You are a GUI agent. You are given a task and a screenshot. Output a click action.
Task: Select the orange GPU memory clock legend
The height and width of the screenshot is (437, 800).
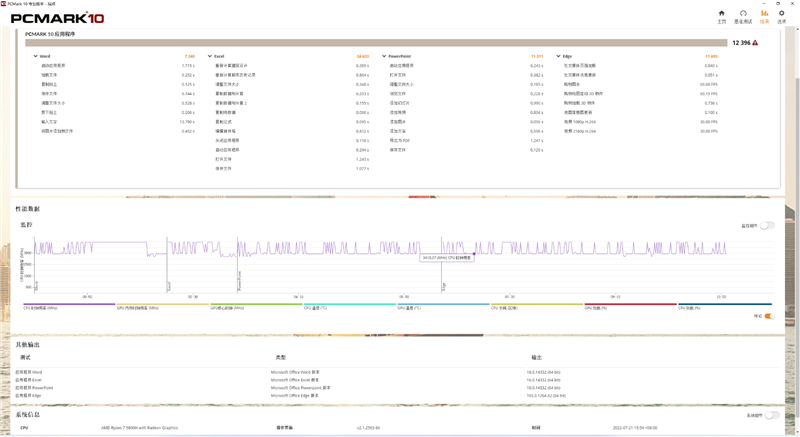coord(163,306)
